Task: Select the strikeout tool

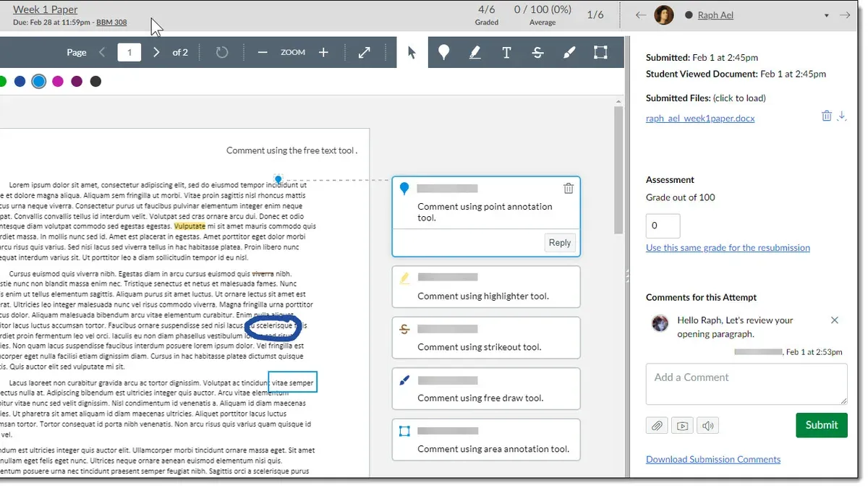Action: (537, 53)
